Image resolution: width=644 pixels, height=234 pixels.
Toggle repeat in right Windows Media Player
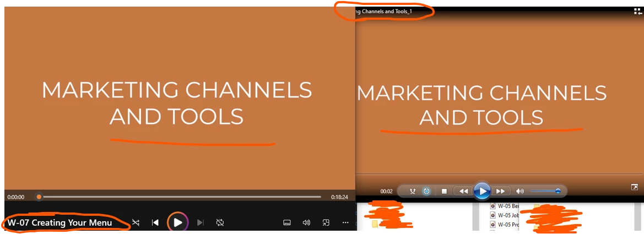pos(426,191)
